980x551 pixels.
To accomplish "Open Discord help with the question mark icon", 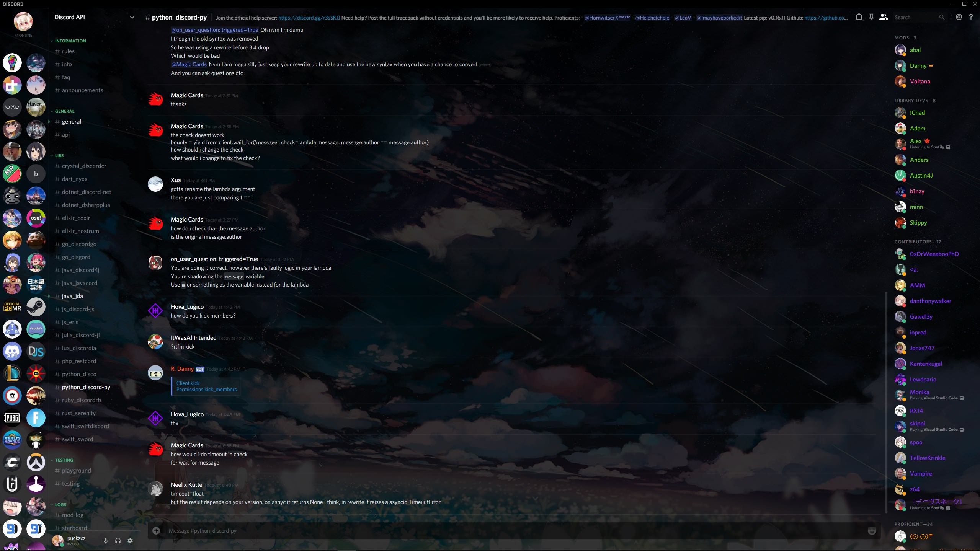I will pyautogui.click(x=972, y=17).
